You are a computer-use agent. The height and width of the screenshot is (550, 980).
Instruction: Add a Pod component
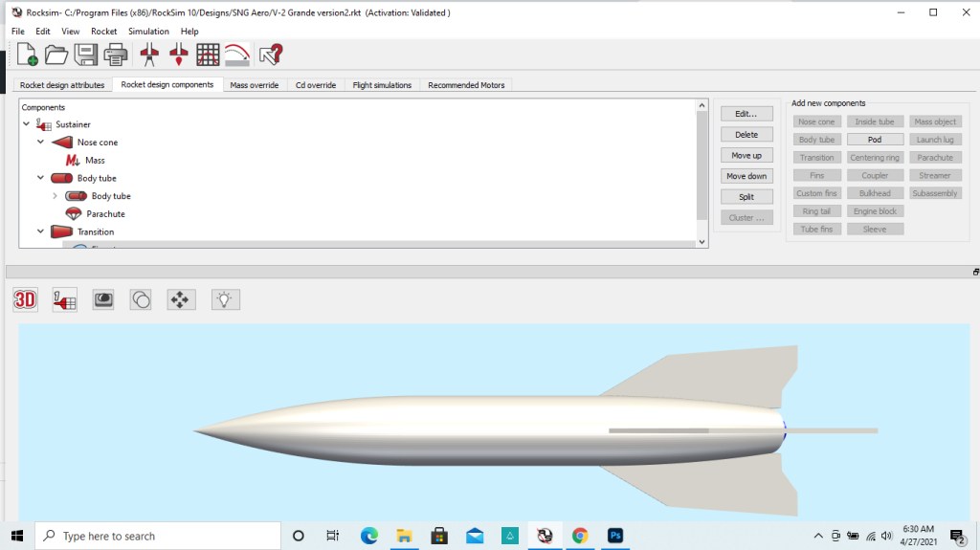874,140
